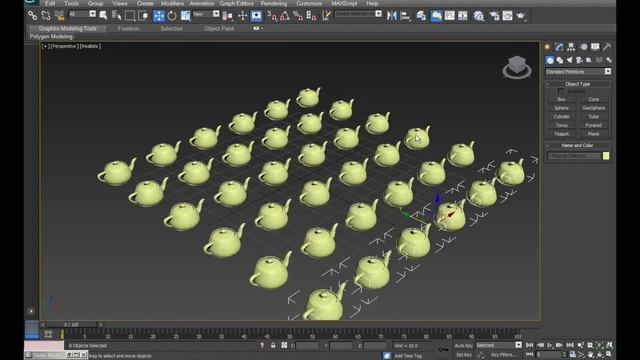This screenshot has height=360, width=640.
Task: Toggle the Angle Snap button
Action: click(285, 16)
